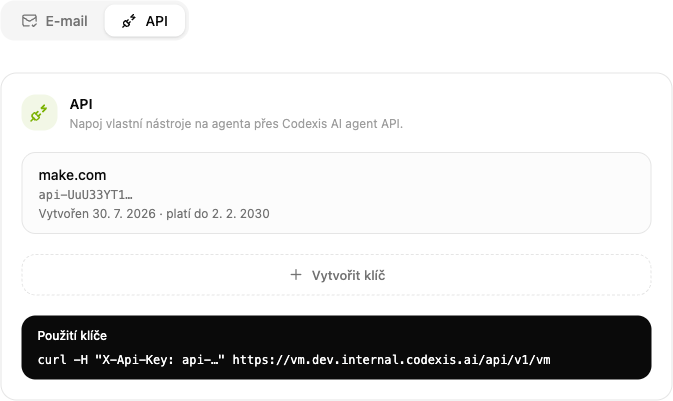Select the API tab

click(145, 21)
